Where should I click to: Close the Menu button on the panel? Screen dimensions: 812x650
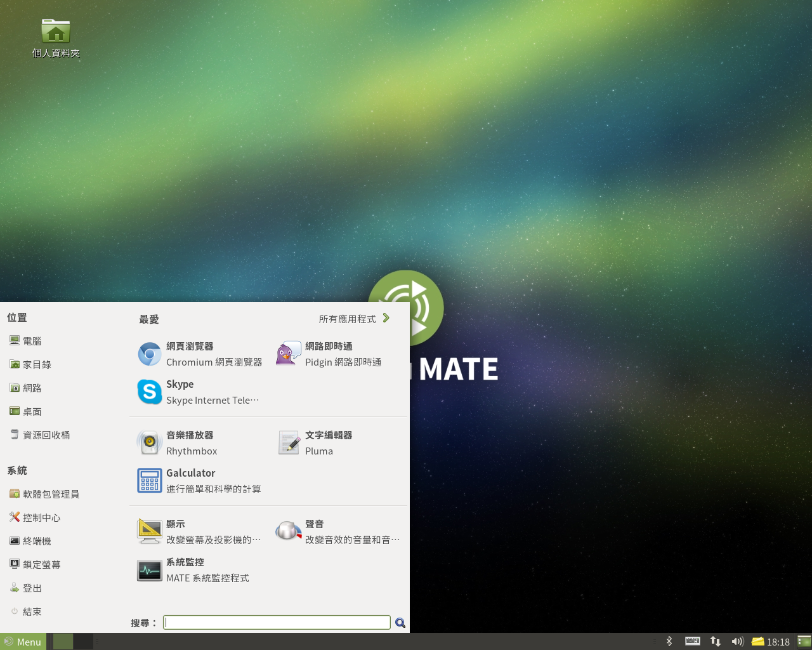(23, 642)
